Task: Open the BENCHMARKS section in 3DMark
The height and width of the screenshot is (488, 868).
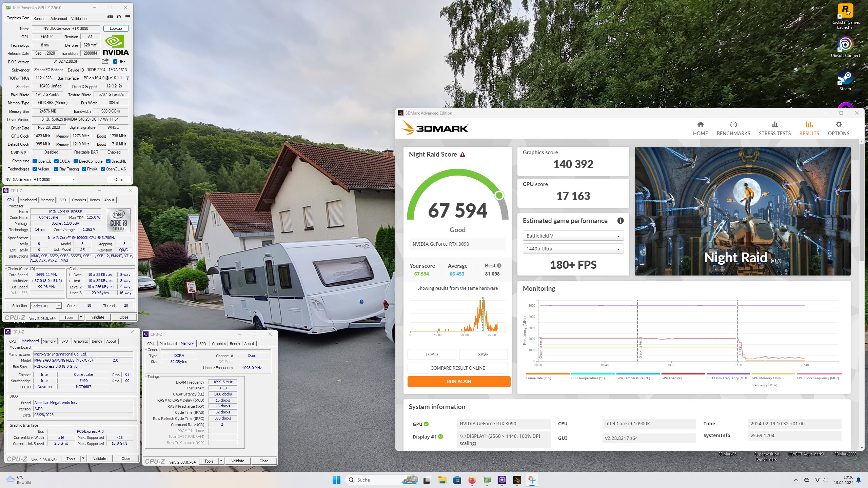Action: pos(733,129)
